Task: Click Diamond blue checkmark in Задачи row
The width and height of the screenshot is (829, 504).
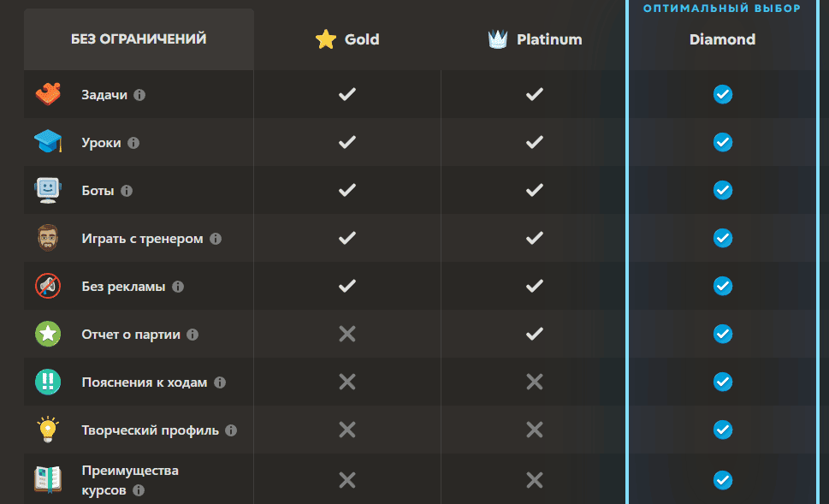Action: pos(723,94)
